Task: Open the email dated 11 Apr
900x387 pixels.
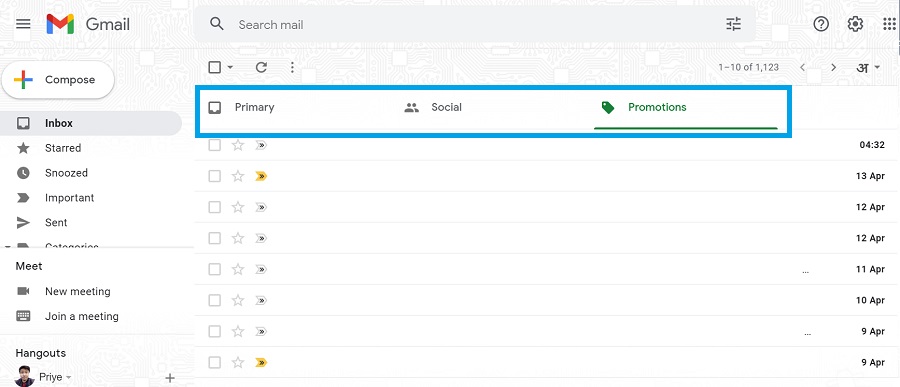Action: point(547,269)
